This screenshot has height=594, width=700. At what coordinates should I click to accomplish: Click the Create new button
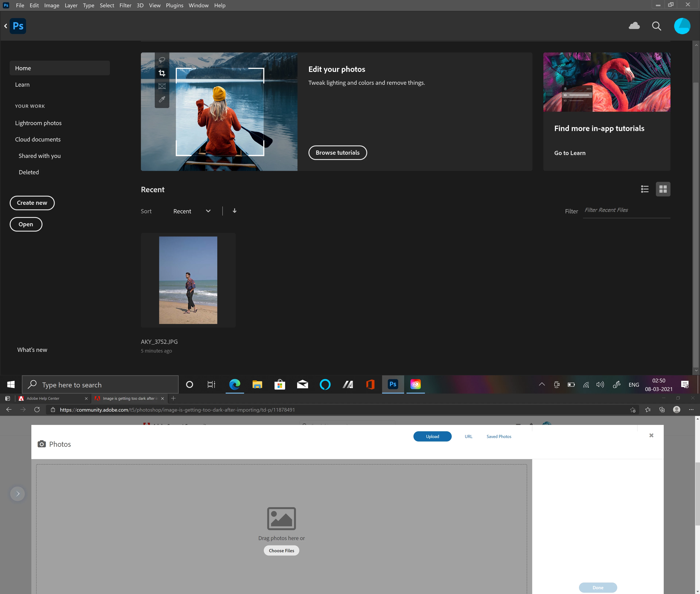(x=32, y=203)
